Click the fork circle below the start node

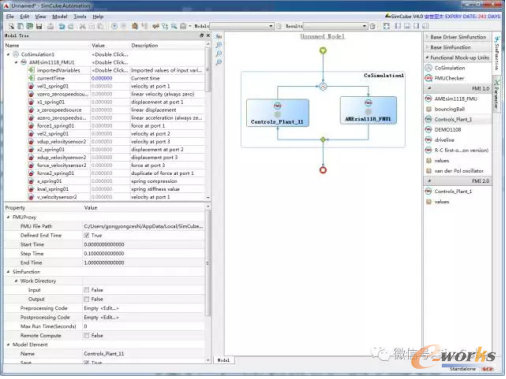click(323, 87)
